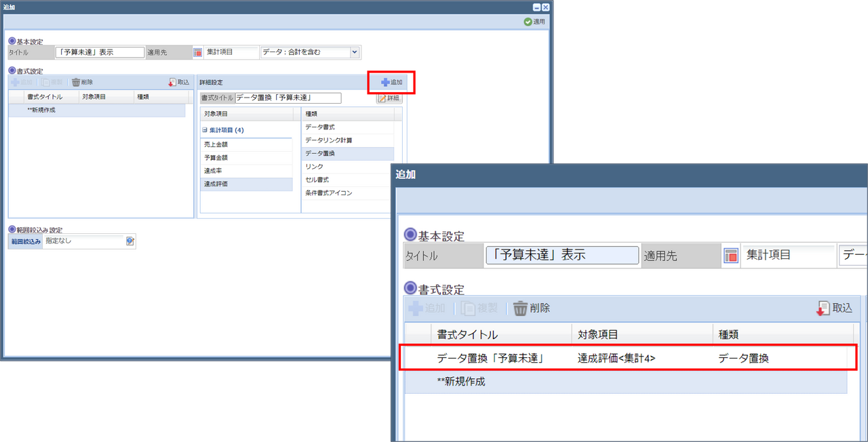This screenshot has width=868, height=442.
Task: Click the タイトル input in the small dialog
Action: click(100, 52)
